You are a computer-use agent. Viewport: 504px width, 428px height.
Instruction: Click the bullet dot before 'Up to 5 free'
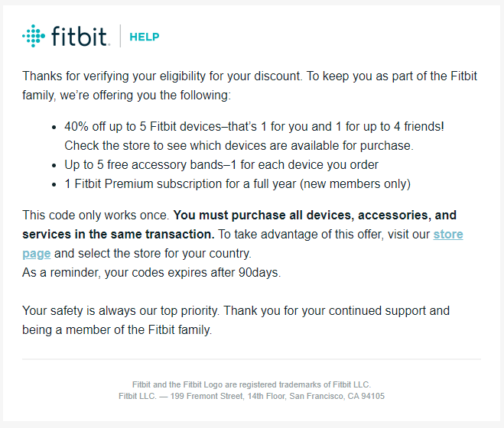click(54, 165)
